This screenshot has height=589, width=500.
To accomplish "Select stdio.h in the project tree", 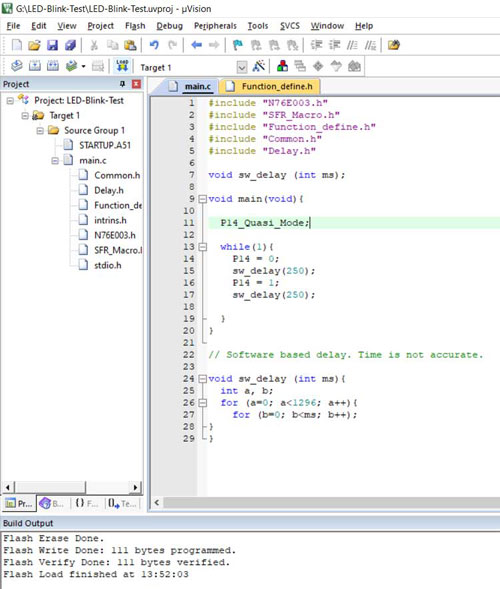I will (107, 266).
